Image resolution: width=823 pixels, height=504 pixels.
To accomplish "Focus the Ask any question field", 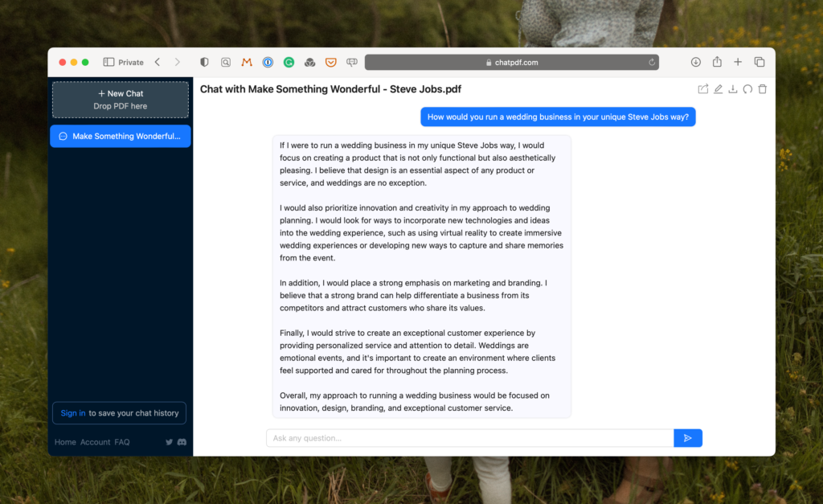I will click(469, 438).
